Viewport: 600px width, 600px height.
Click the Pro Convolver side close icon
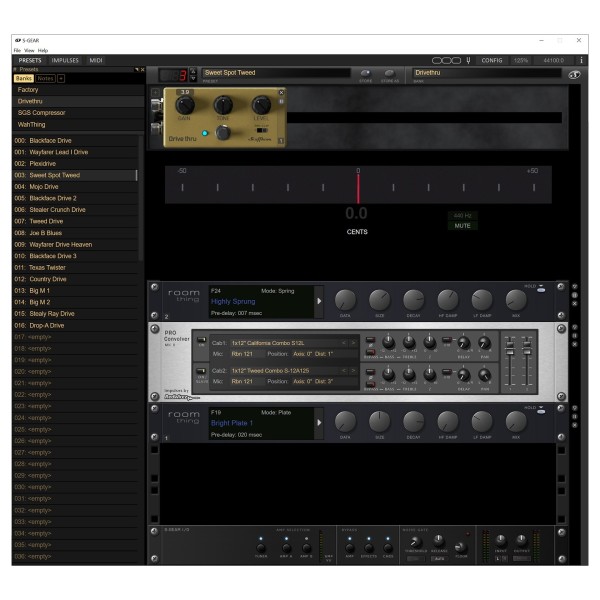pos(574,344)
